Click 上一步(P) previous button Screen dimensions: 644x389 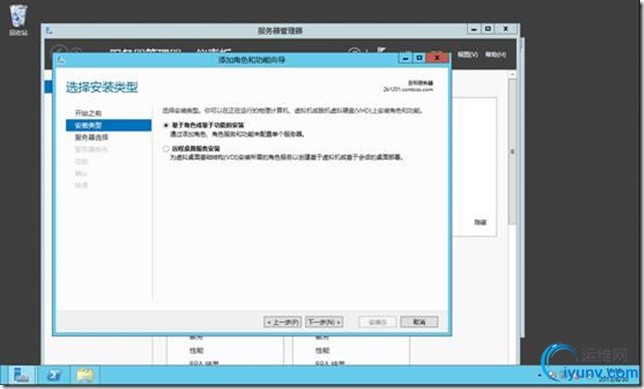click(x=283, y=322)
